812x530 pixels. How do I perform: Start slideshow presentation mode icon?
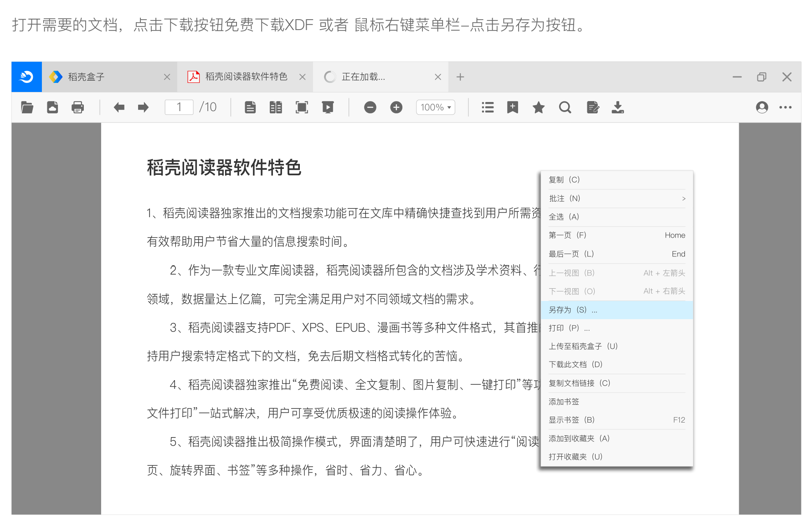coord(328,107)
